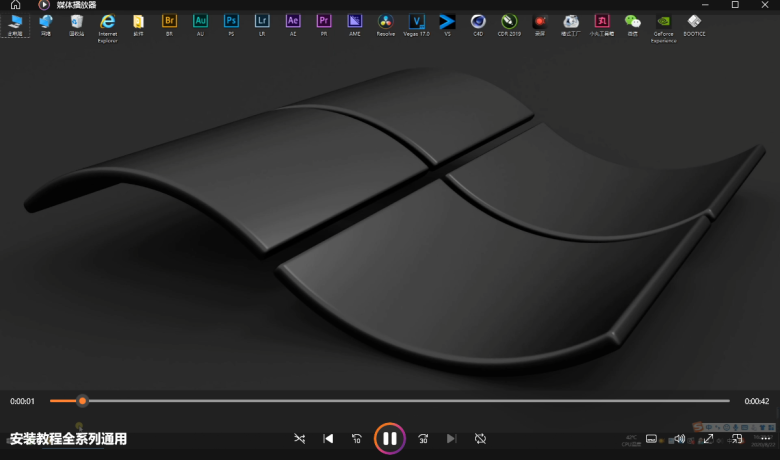The width and height of the screenshot is (780, 460).
Task: Open the more options menu
Action: (765, 439)
